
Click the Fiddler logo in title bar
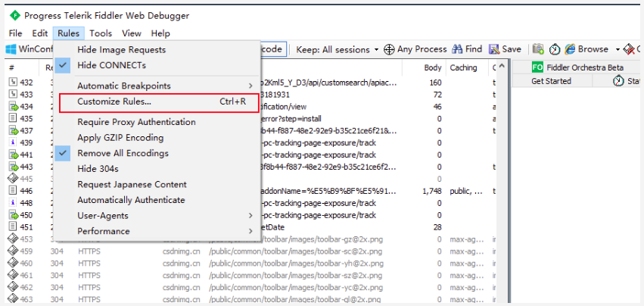(x=15, y=16)
